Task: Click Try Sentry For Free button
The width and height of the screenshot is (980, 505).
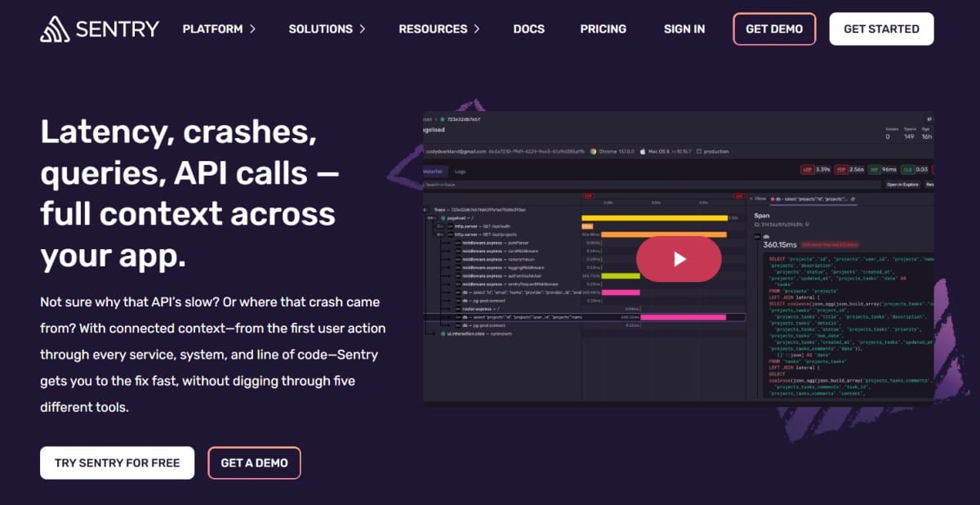Action: point(117,463)
